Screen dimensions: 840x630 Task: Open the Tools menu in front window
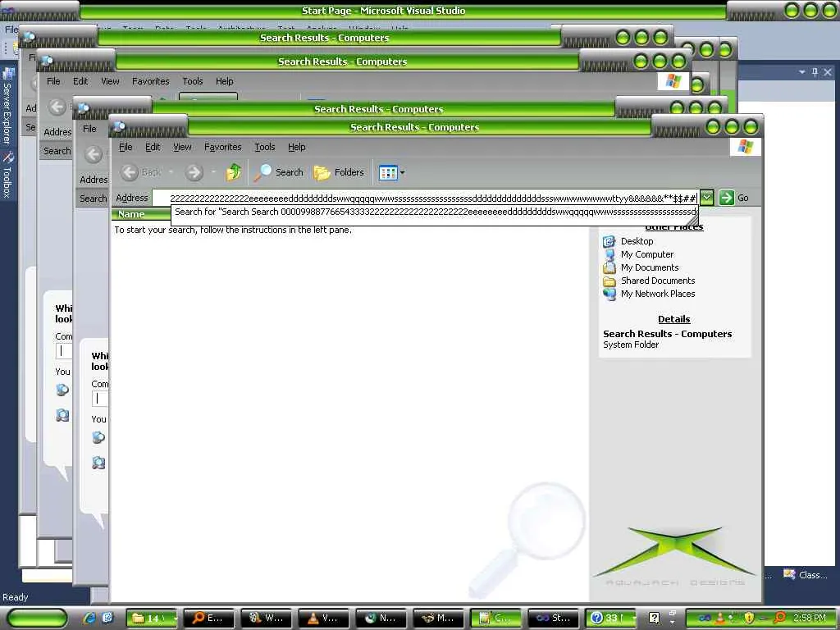coord(265,147)
